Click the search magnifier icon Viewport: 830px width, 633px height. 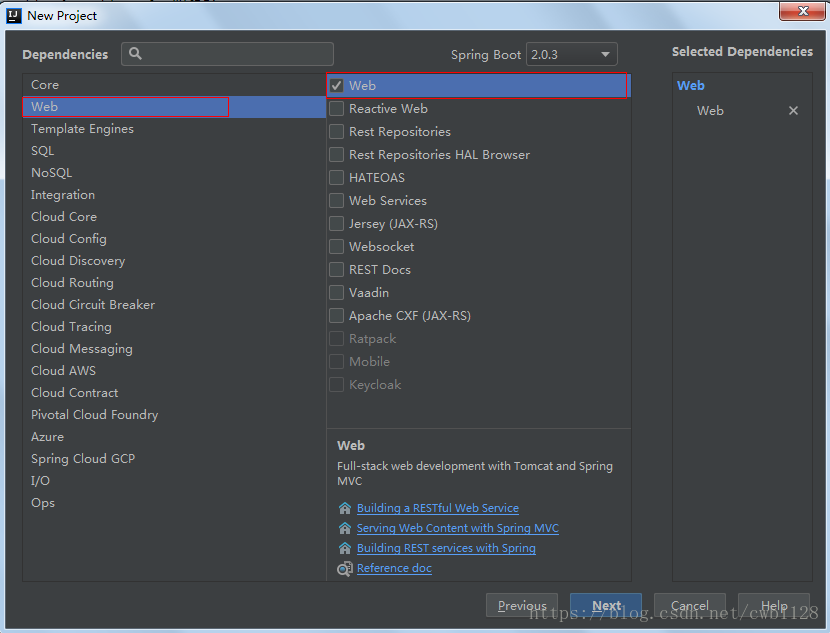coord(136,54)
